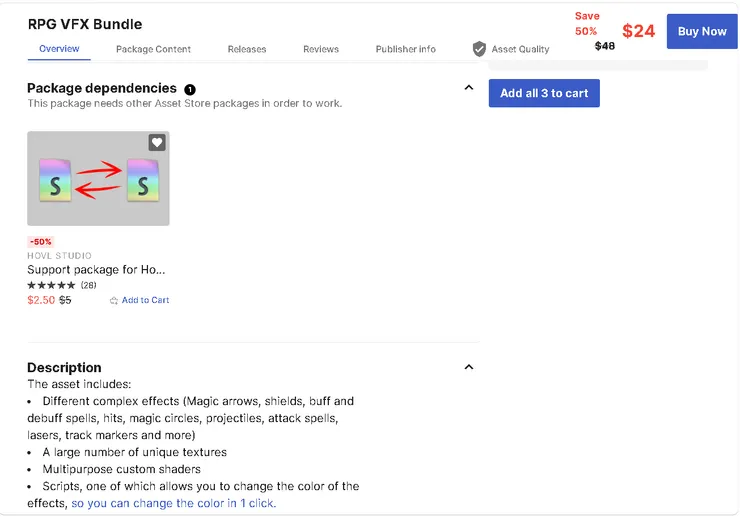740x517 pixels.
Task: Open the Support package for Ho... title
Action: tap(96, 269)
